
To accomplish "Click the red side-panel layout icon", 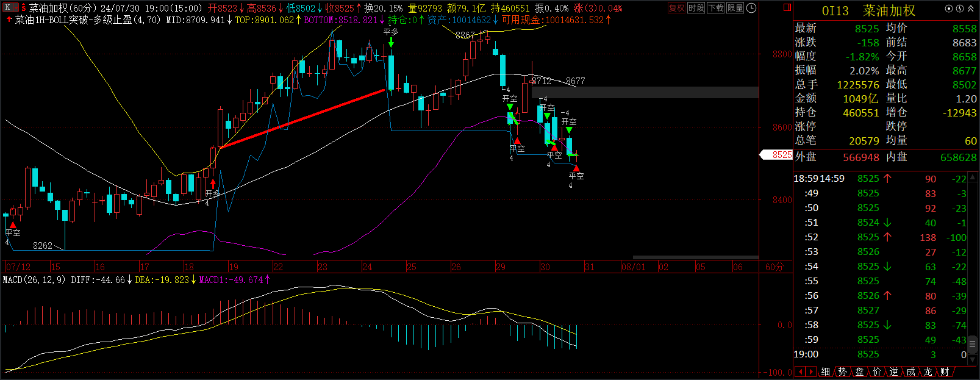I will point(787,7).
